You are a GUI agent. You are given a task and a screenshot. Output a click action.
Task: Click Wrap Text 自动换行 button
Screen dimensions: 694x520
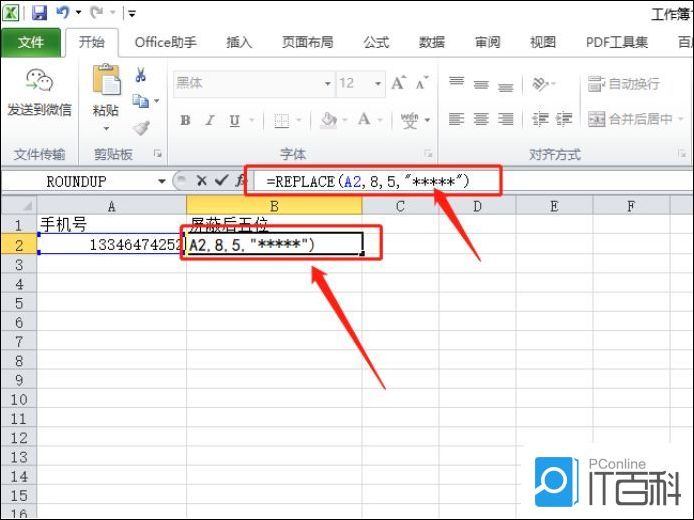pos(624,84)
